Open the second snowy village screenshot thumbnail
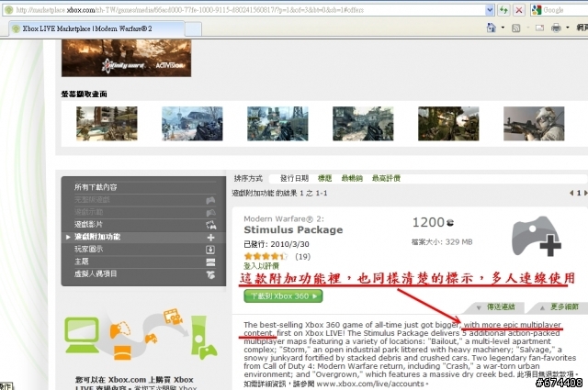The image size is (588, 390). pos(192,124)
